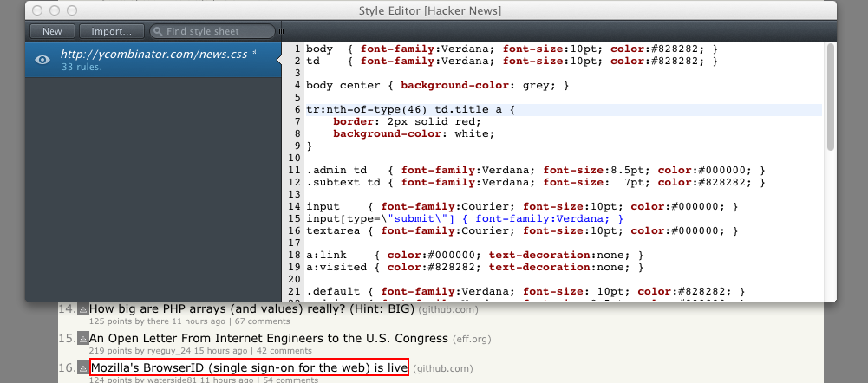The height and width of the screenshot is (383, 868).
Task: Select the http://ycombinator.com/news.css entry
Action: tap(153, 61)
